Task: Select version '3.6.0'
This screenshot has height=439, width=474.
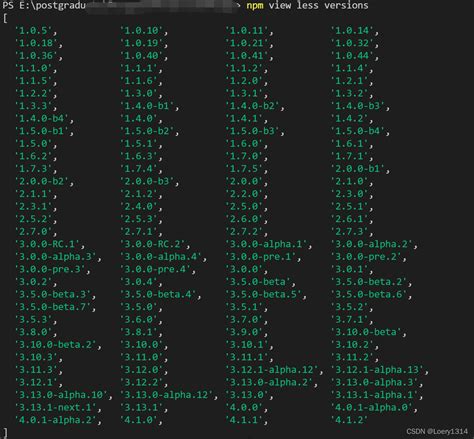Action: click(139, 320)
